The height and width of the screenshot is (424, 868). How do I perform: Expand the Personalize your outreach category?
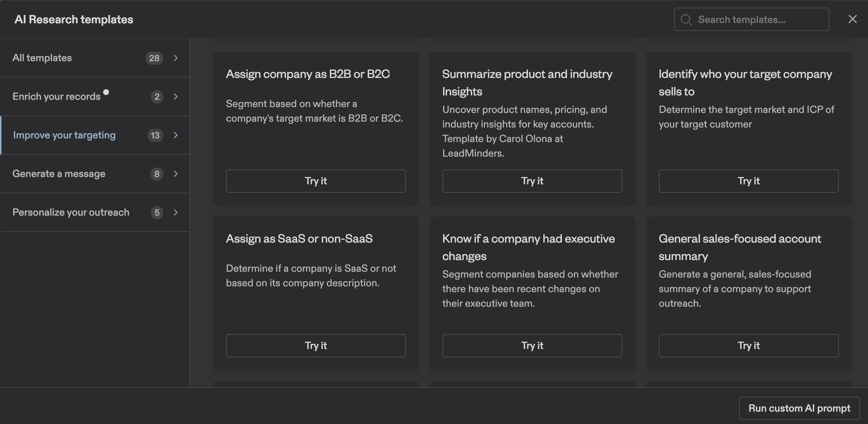coord(176,212)
